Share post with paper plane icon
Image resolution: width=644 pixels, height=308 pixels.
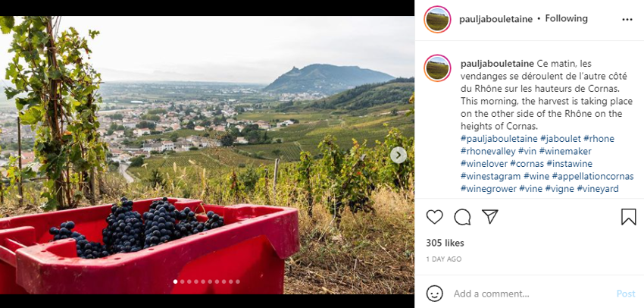490,218
